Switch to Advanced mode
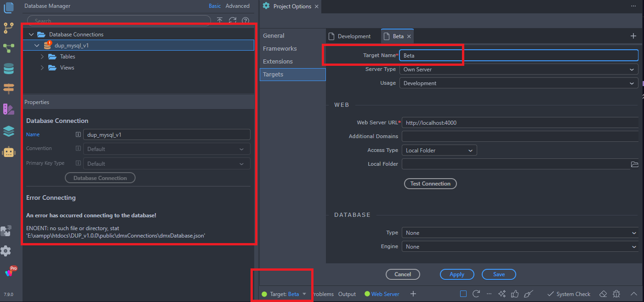 point(238,6)
